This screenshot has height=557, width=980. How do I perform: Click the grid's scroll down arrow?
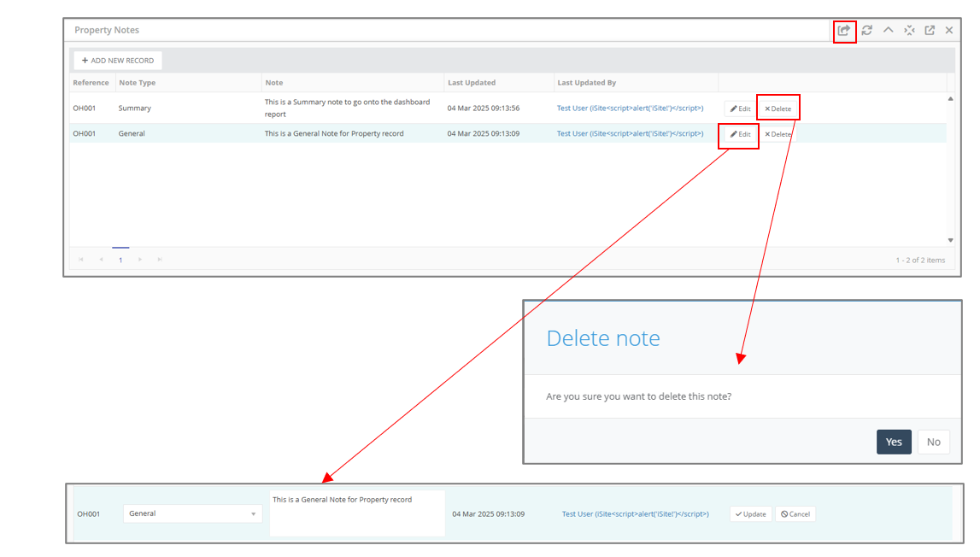(951, 240)
